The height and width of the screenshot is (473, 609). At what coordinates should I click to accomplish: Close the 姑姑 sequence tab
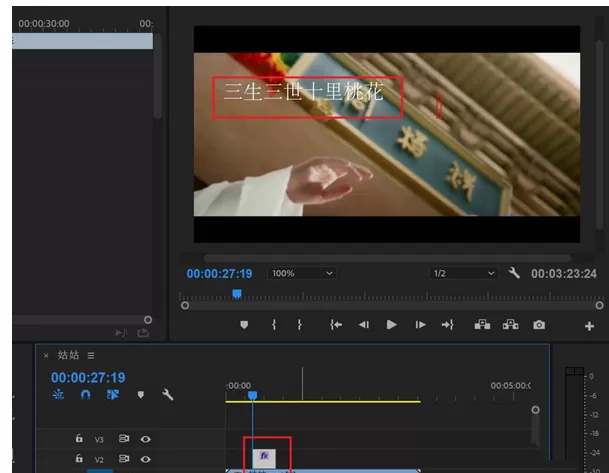point(46,355)
